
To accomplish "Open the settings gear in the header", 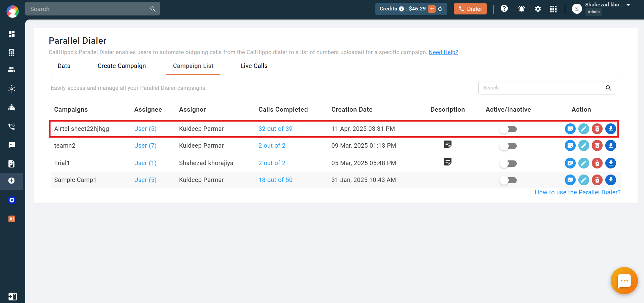I will [x=538, y=9].
